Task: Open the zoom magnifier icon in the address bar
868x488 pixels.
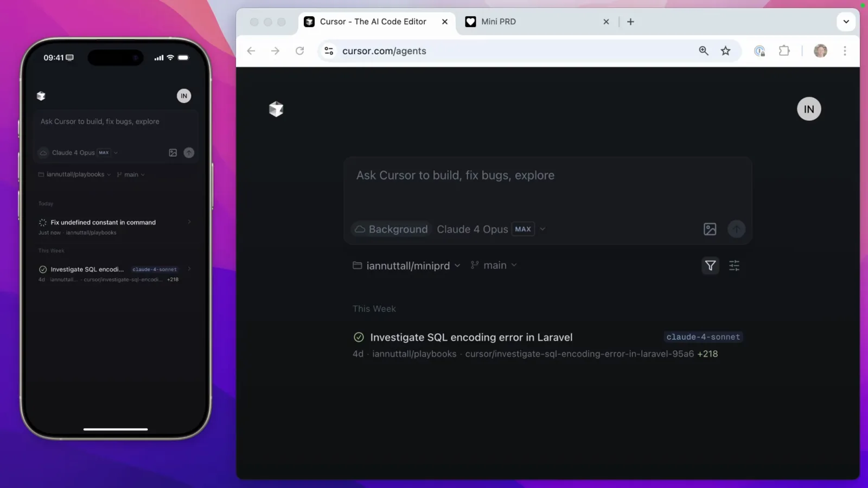Action: [x=704, y=51]
